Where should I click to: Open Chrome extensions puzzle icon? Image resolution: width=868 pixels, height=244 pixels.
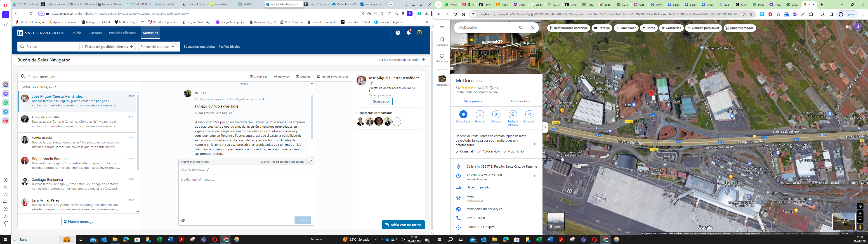[811, 14]
